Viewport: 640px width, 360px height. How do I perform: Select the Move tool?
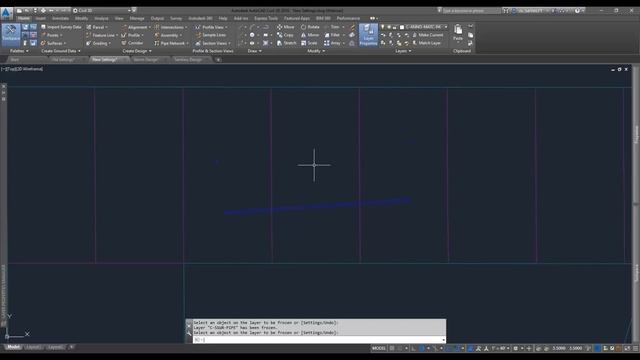click(x=285, y=27)
